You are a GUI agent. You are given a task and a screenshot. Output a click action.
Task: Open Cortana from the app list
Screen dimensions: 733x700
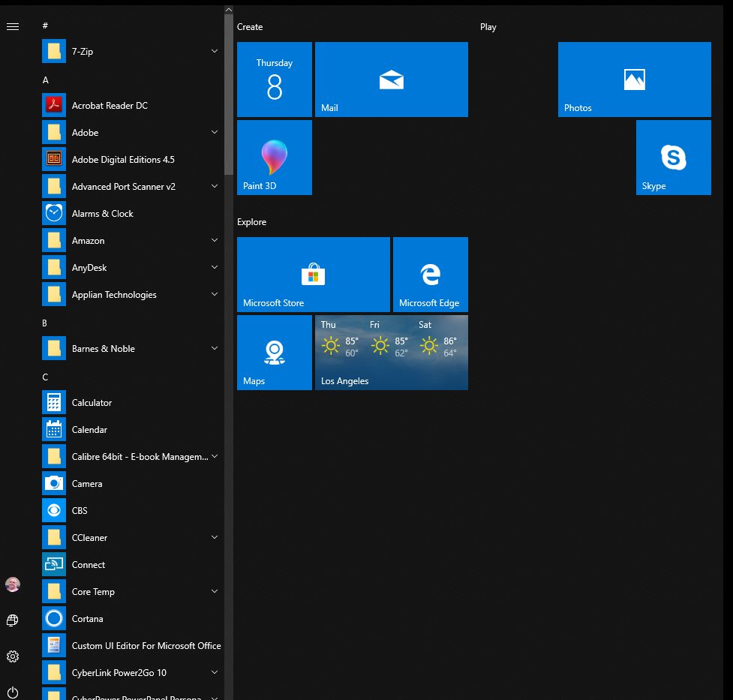[x=131, y=619]
